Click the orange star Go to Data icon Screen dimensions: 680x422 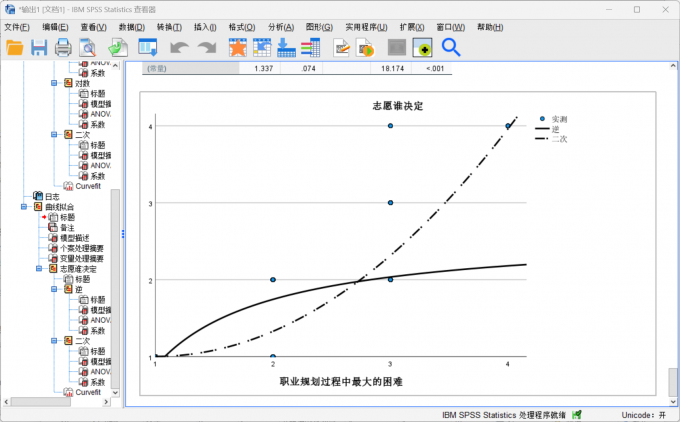[237, 47]
